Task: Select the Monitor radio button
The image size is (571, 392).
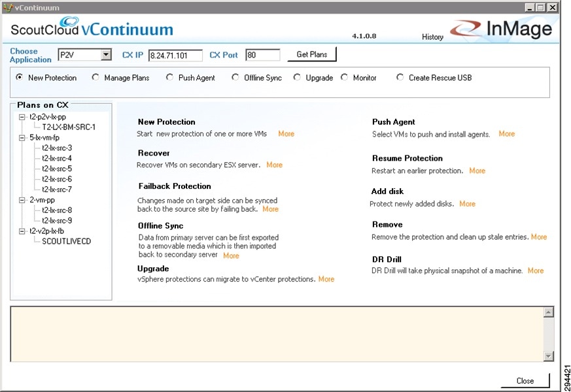Action: click(345, 77)
